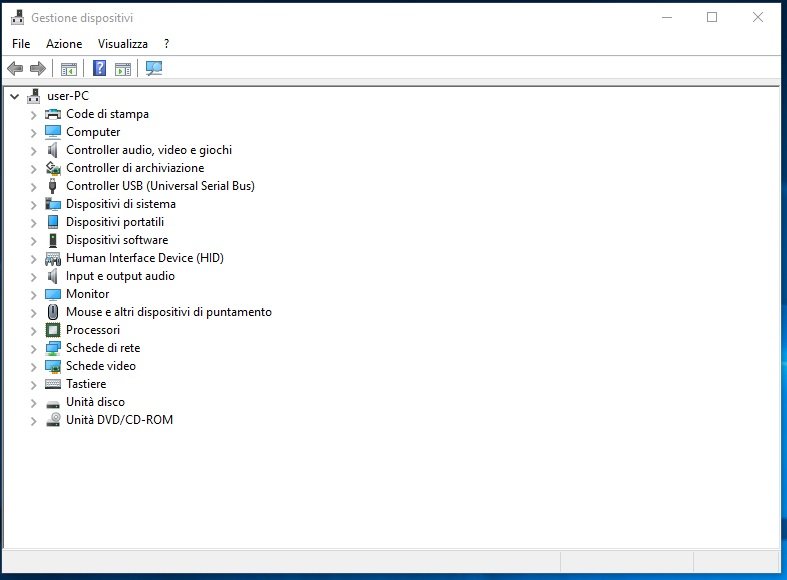
Task: Minimize the Gestione dispositivi window
Action: pyautogui.click(x=667, y=18)
